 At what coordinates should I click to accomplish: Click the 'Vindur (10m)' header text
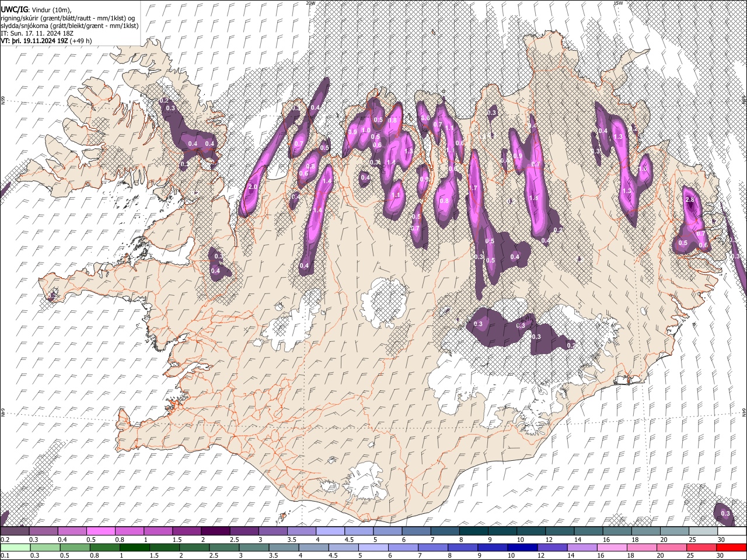(x=50, y=10)
